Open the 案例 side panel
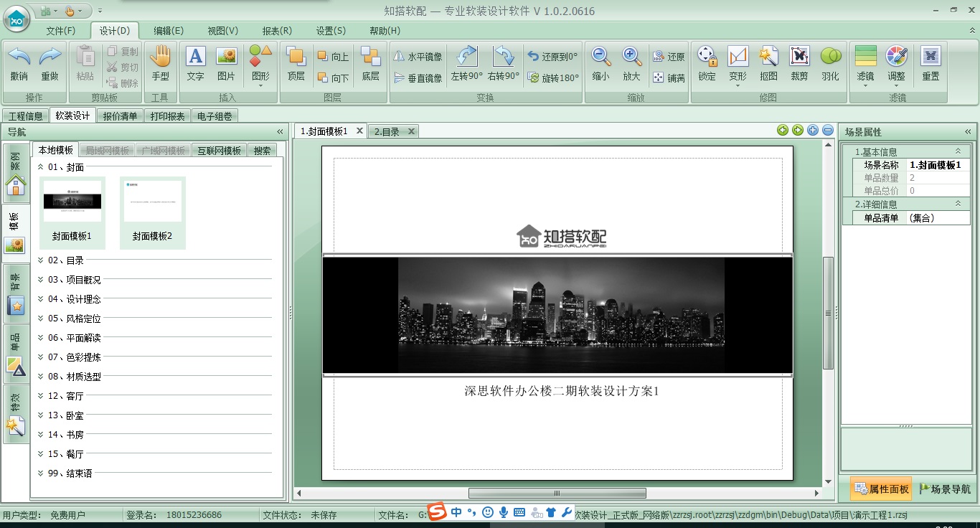Image resolution: width=980 pixels, height=528 pixels. point(16,173)
